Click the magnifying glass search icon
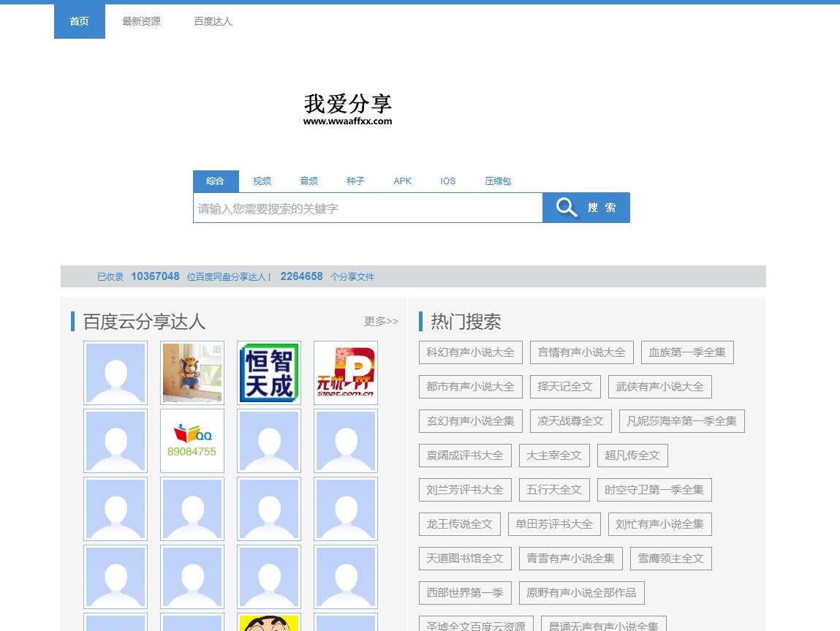Viewport: 840px width, 631px height. (565, 208)
